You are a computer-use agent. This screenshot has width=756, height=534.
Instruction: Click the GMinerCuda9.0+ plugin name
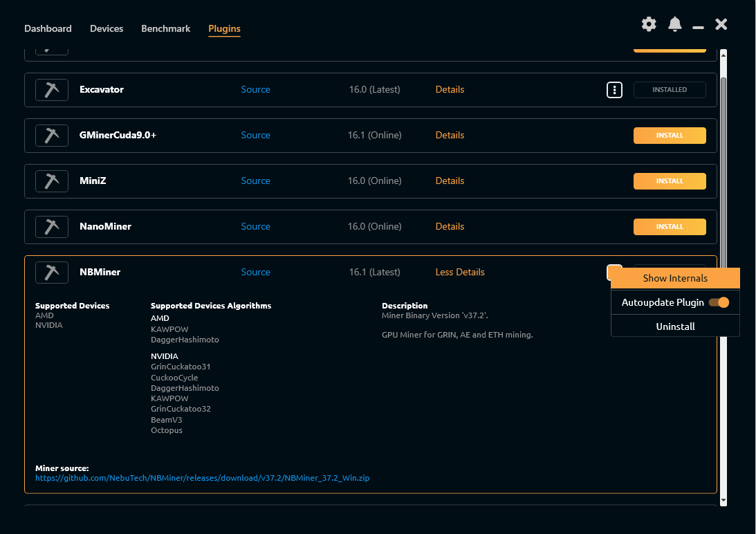pos(118,135)
